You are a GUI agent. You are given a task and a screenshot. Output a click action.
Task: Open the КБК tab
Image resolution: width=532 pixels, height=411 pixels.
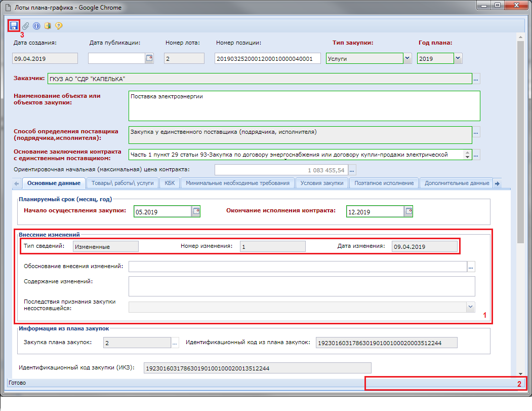click(x=169, y=183)
